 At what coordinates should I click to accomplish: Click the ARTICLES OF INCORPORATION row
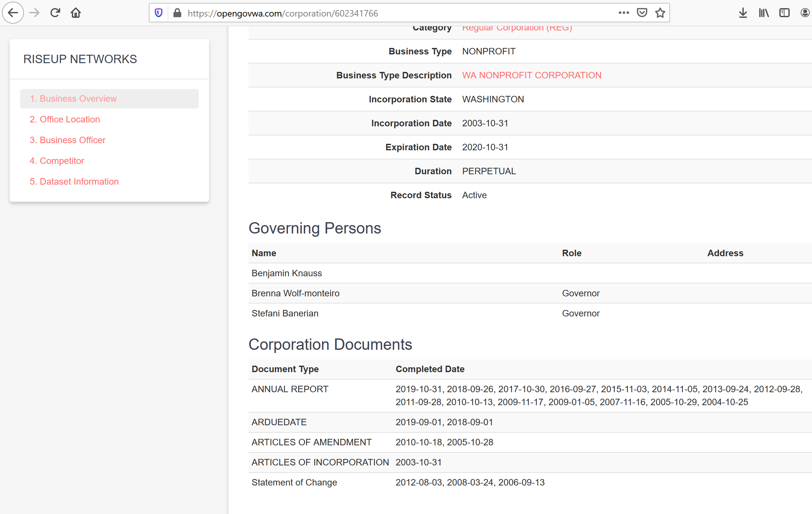click(x=530, y=463)
